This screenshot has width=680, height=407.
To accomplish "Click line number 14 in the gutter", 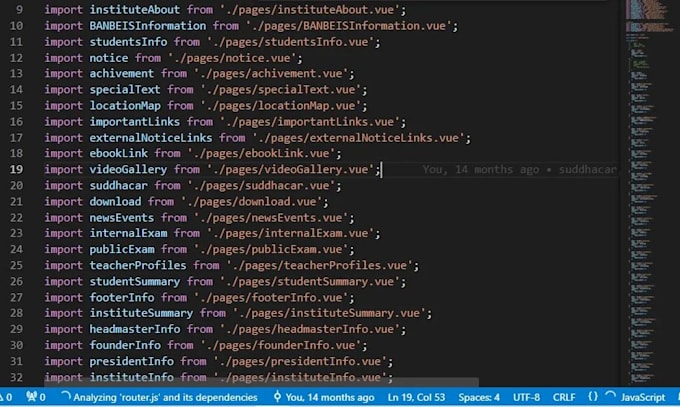I will (16, 89).
